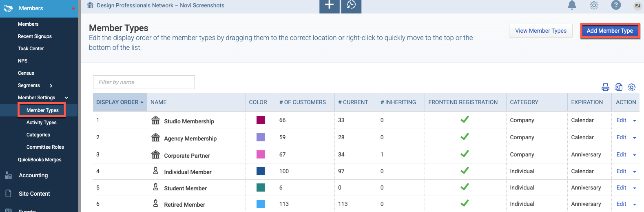Open table column settings gear
The image size is (644, 212).
(x=632, y=87)
